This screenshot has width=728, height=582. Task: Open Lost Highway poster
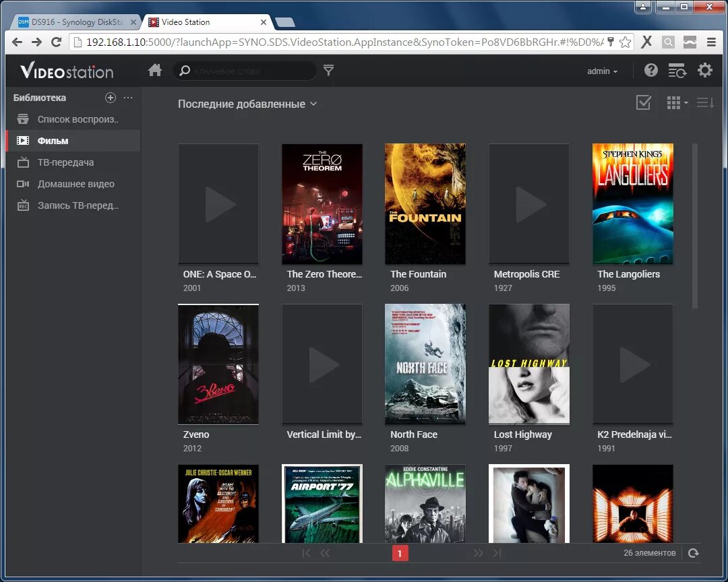coord(529,364)
